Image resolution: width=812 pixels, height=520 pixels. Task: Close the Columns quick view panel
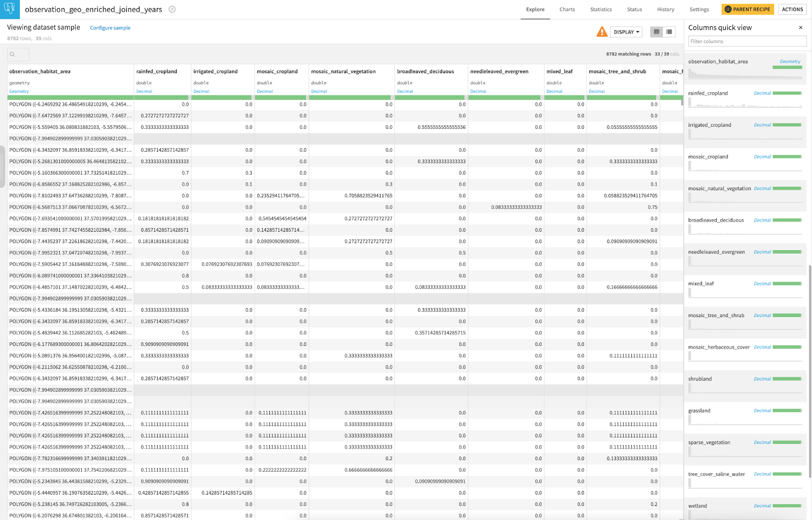[801, 28]
